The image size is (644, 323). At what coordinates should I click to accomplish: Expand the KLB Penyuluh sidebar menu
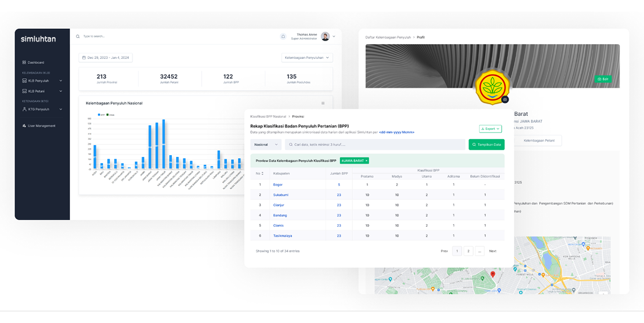[42, 81]
